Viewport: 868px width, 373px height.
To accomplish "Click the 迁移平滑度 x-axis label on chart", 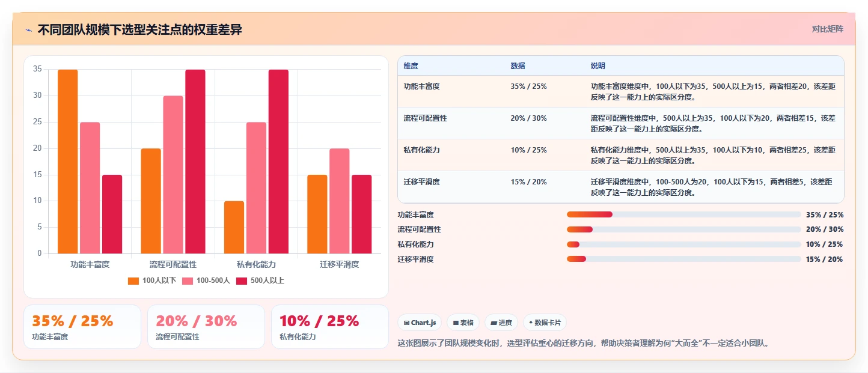I will 340,264.
